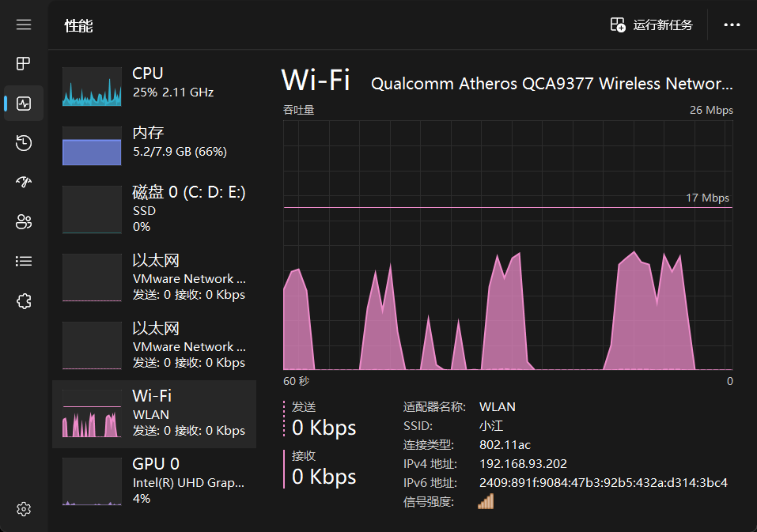The width and height of the screenshot is (757, 532).
Task: Open the Services puzzle-piece icon
Action: [24, 301]
